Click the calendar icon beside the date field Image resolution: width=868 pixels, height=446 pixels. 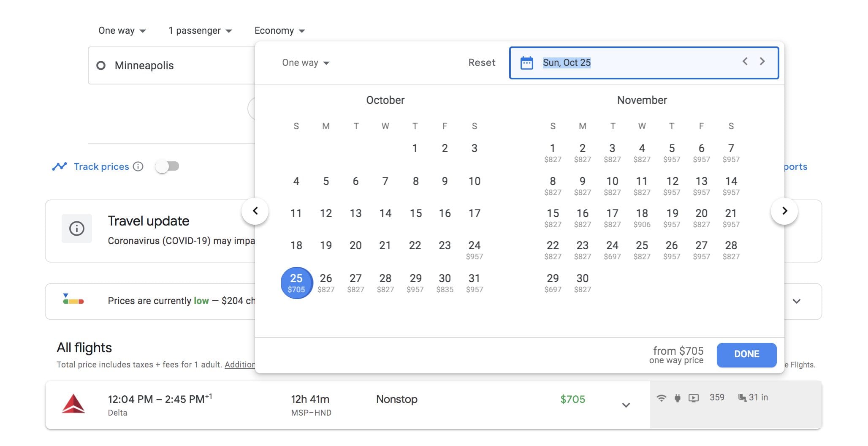tap(526, 62)
